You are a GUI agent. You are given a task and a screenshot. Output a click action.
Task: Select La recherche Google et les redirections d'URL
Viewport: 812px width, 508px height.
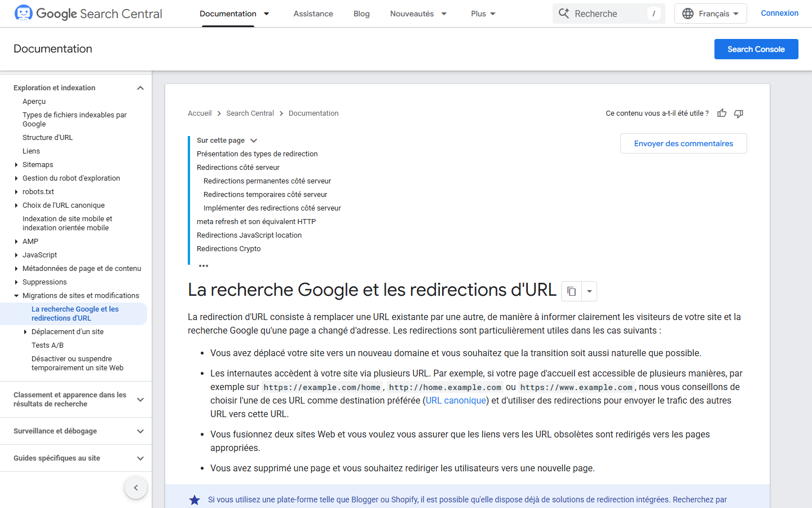[75, 314]
